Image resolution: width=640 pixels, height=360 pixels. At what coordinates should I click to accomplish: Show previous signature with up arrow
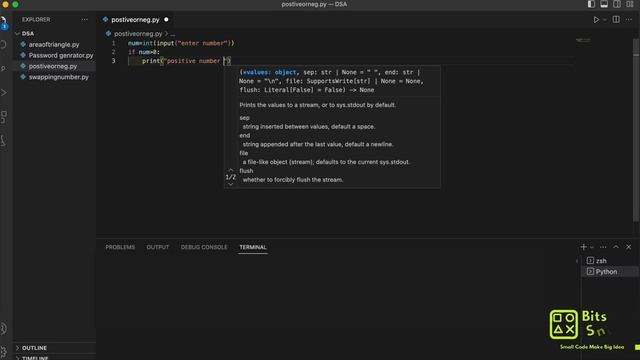(x=231, y=170)
